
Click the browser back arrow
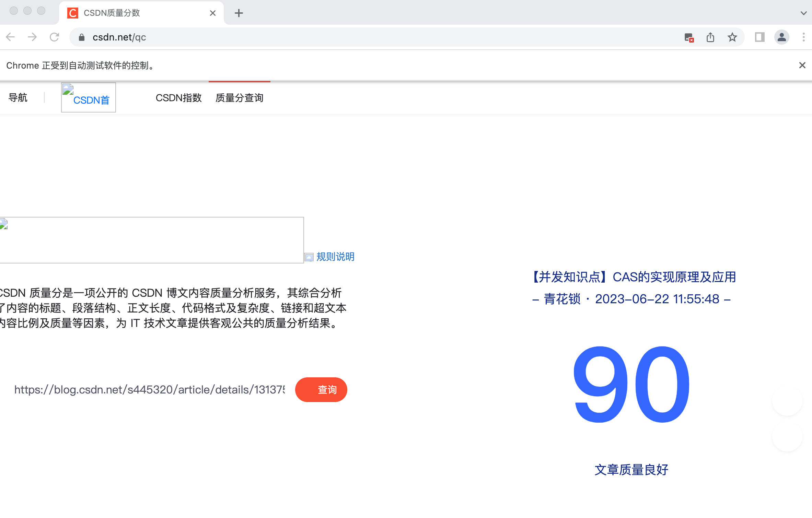click(11, 37)
